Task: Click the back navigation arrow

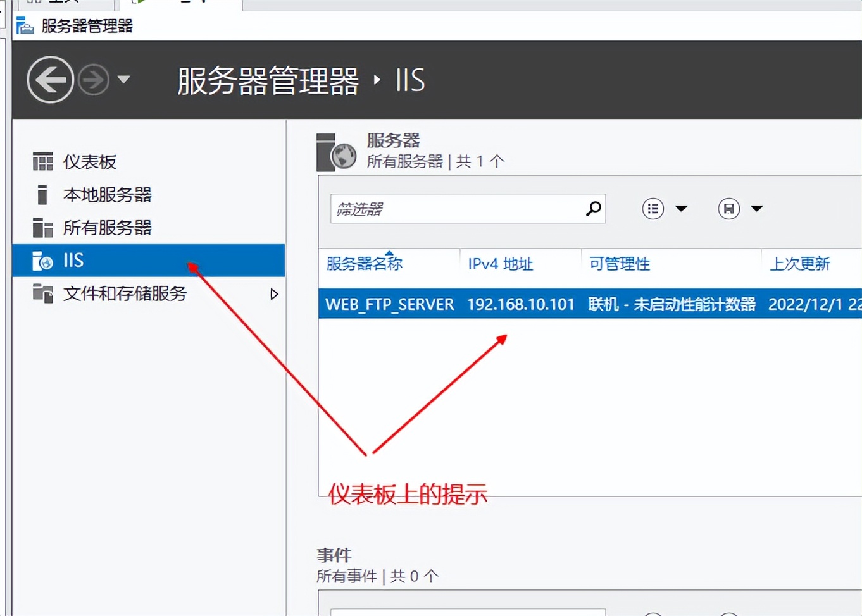Action: pyautogui.click(x=49, y=80)
